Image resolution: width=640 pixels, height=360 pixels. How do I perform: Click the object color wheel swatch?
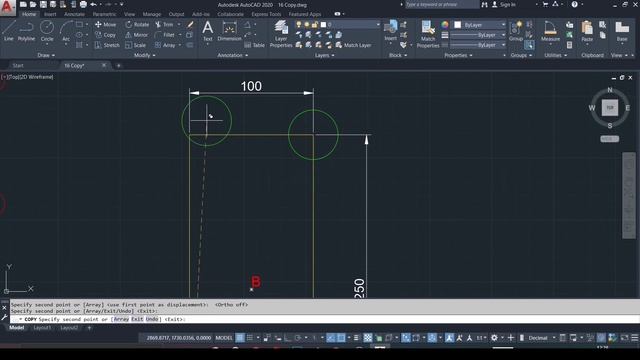pos(445,25)
